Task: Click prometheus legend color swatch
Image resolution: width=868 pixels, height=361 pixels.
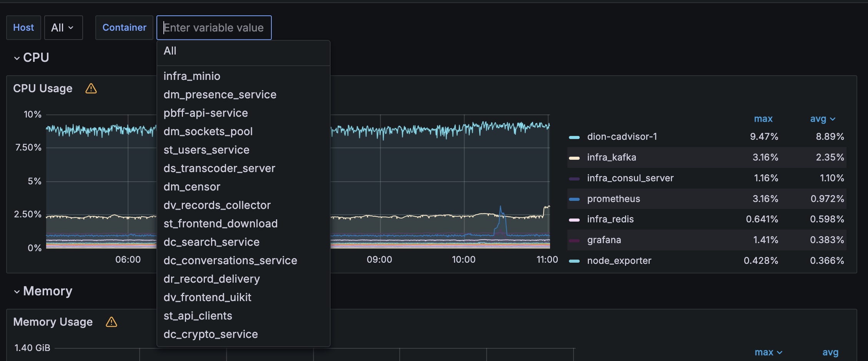Action: coord(574,199)
